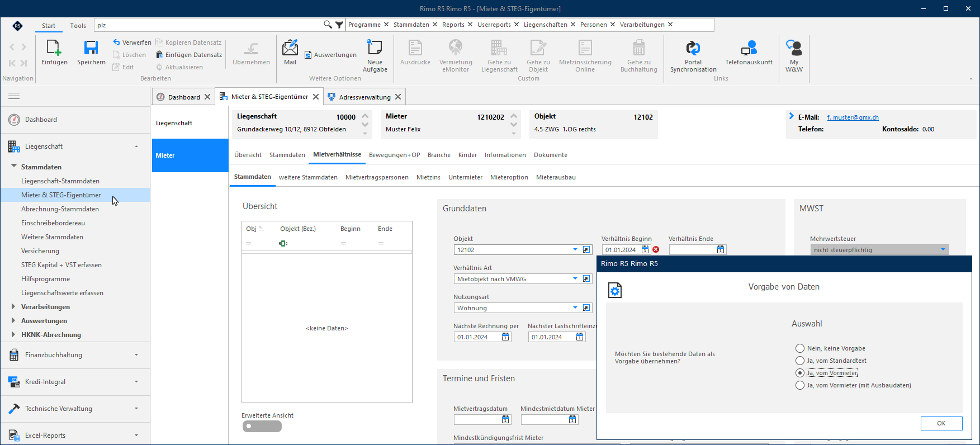Click the Neue Aufgabe icon
The image size is (980, 445).
click(375, 48)
